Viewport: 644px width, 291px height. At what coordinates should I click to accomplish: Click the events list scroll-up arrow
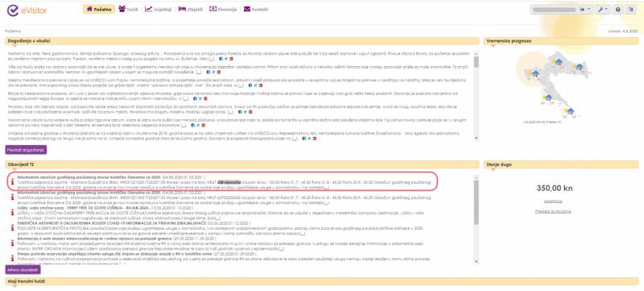[x=477, y=53]
